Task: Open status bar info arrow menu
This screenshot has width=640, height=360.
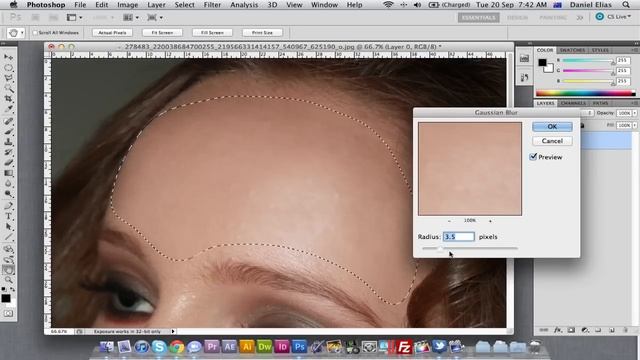Action: click(173, 331)
